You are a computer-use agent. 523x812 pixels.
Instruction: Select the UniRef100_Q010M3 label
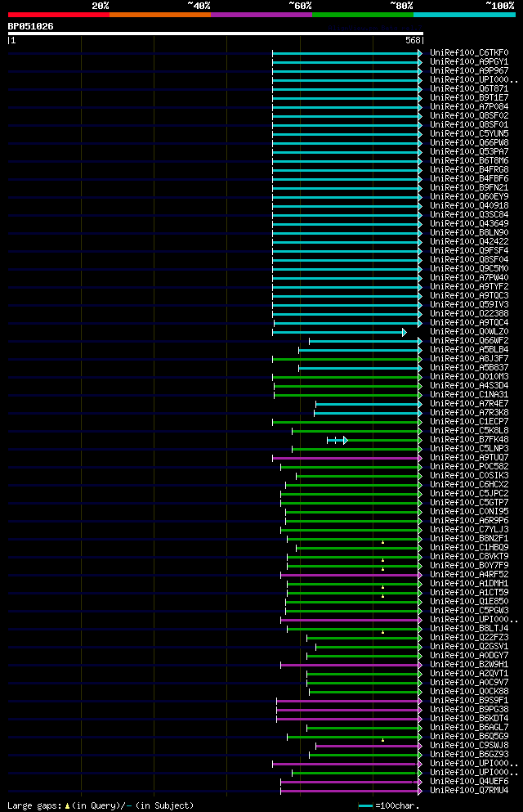(x=469, y=376)
